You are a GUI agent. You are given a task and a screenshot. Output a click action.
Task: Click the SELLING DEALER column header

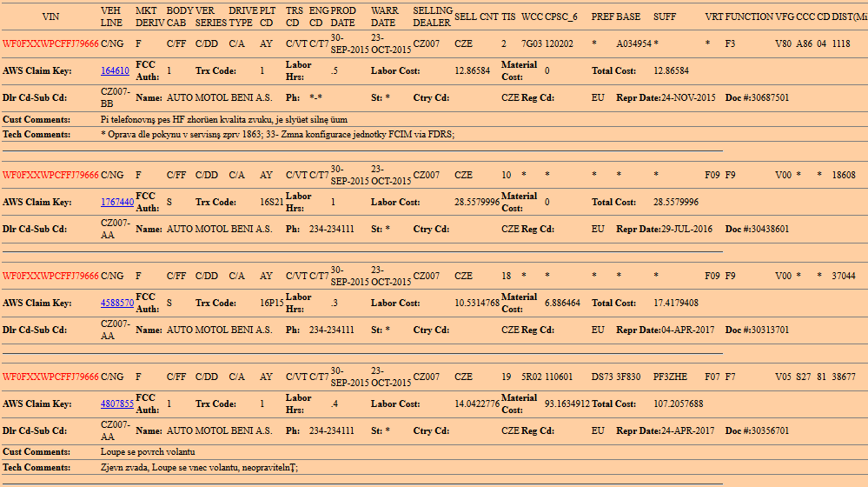coord(432,17)
